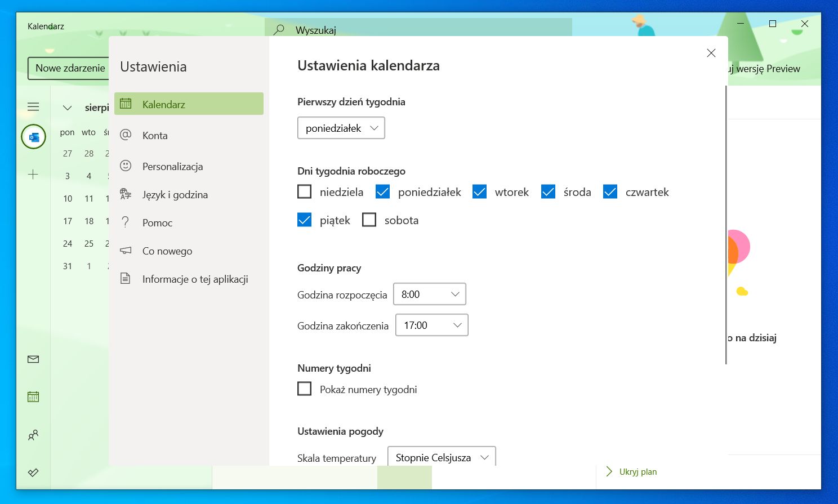Open Mail from the left sidebar

pyautogui.click(x=33, y=359)
